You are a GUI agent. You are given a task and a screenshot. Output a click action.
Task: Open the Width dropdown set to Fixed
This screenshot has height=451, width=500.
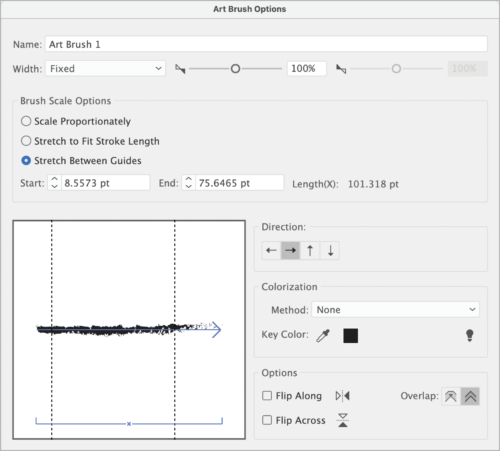(x=105, y=69)
